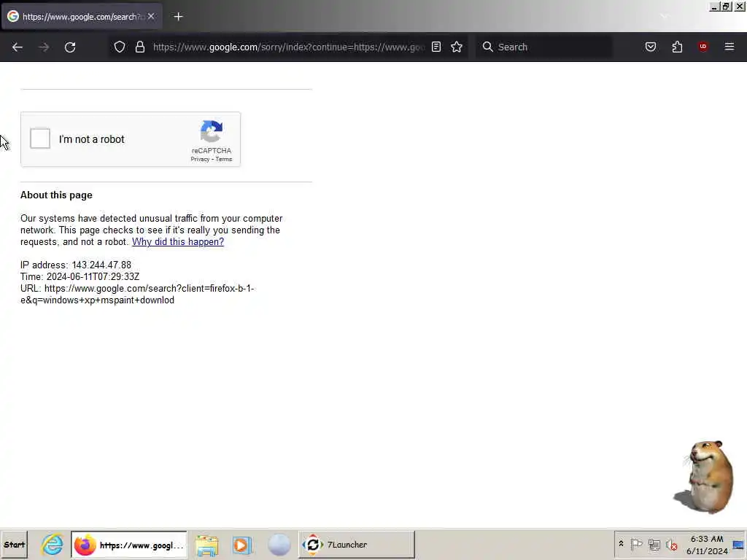Select the Google search tab
Viewport: 747px width, 560px height.
pos(81,17)
